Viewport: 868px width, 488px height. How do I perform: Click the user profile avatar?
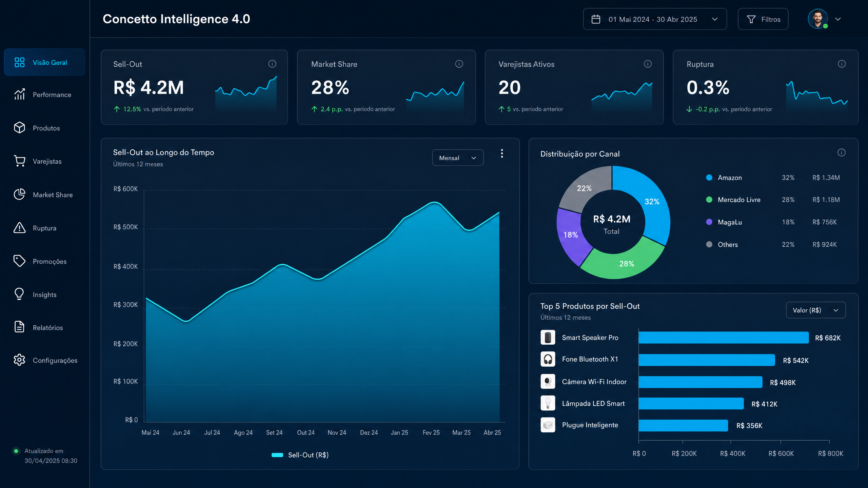[x=817, y=19]
